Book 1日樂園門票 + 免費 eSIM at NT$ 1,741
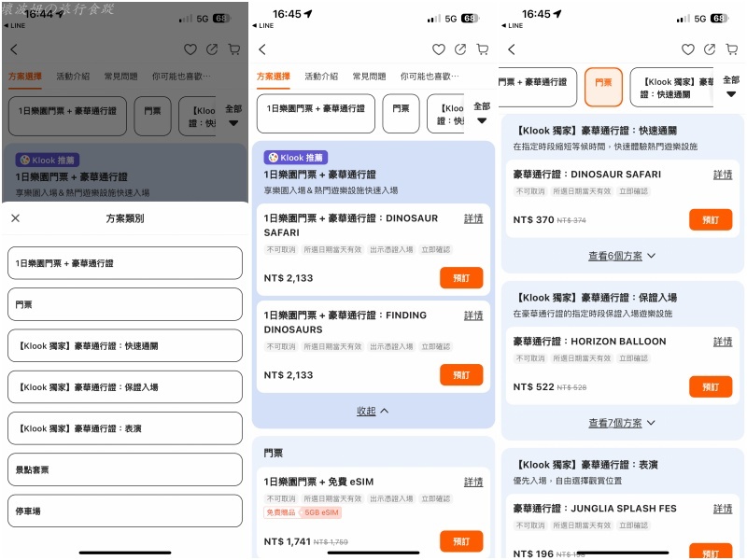 point(461,541)
